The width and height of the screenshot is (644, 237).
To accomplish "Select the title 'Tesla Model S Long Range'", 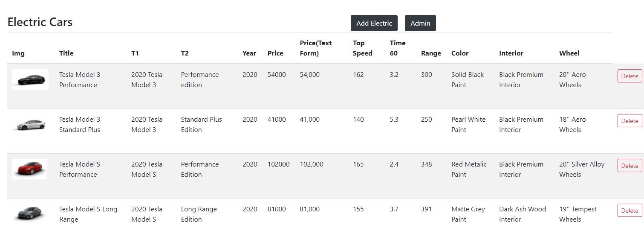I will (x=88, y=214).
